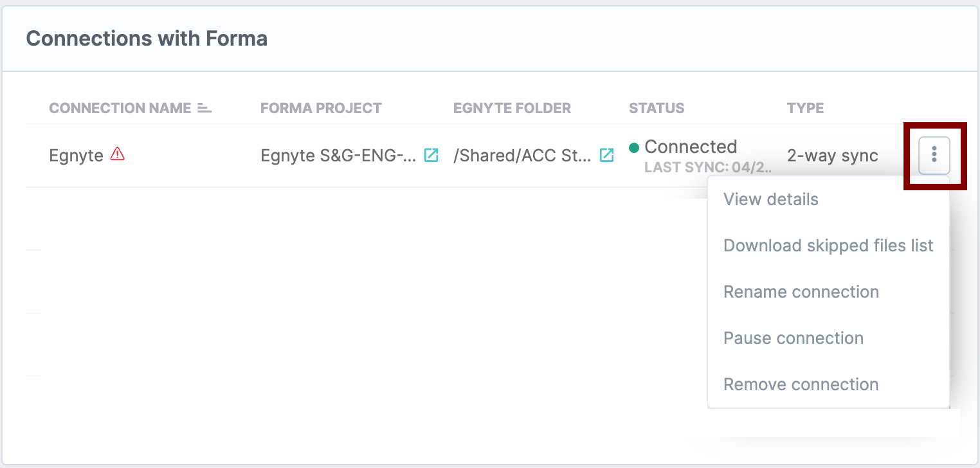Click the red warning icon beside Egnyte
This screenshot has width=980, height=468.
(117, 154)
